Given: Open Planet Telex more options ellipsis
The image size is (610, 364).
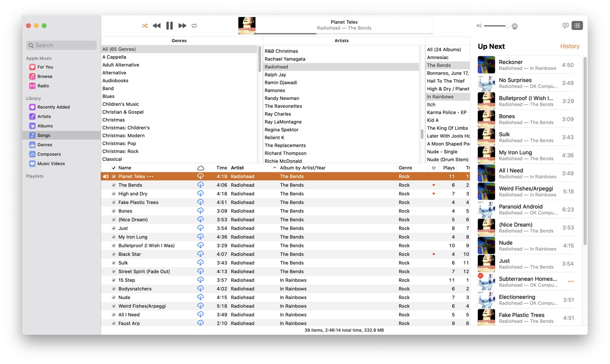Looking at the screenshot, I should click(x=150, y=177).
